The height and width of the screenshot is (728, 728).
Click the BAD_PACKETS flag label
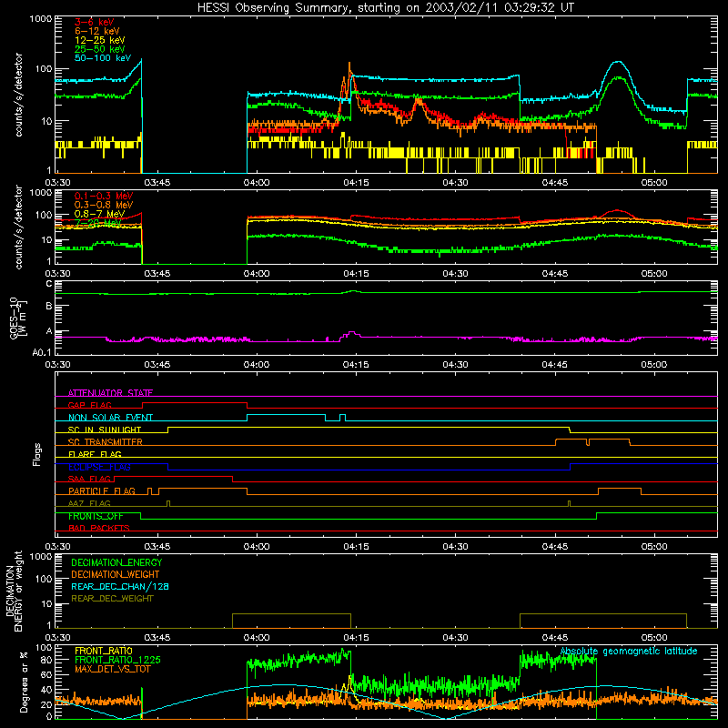coord(99,528)
